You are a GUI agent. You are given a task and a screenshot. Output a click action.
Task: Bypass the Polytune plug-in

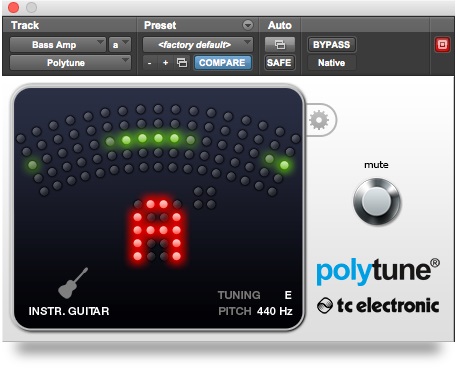coord(331,45)
